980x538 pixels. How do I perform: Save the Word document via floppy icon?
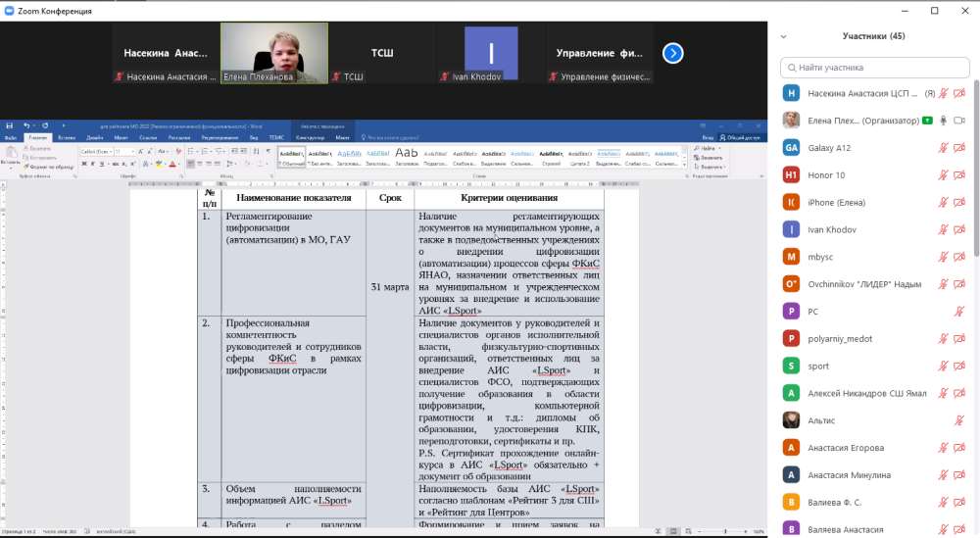tap(9, 125)
